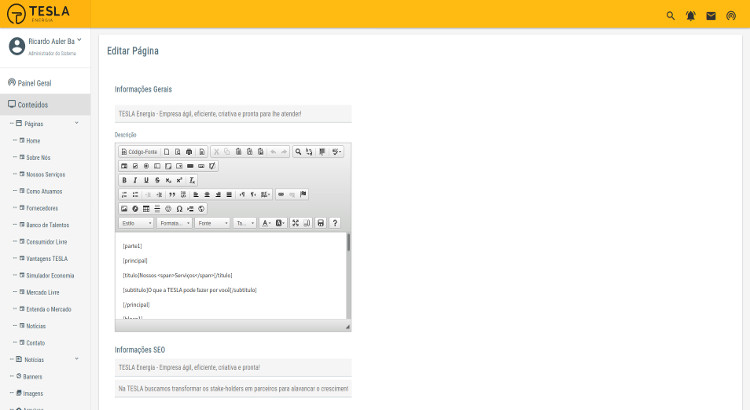Screen dimensions: 750x410
Task: Click the page title input field
Action: click(x=233, y=114)
